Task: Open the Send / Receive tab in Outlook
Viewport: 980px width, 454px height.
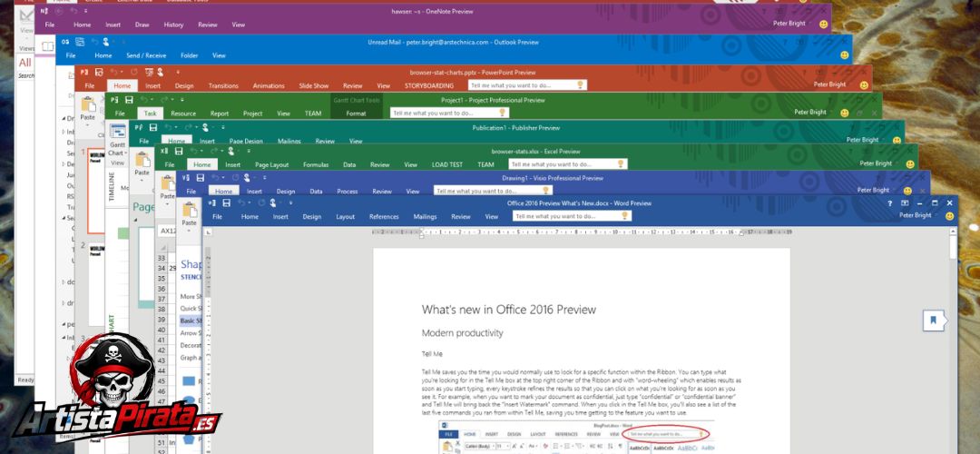Action: coord(146,55)
